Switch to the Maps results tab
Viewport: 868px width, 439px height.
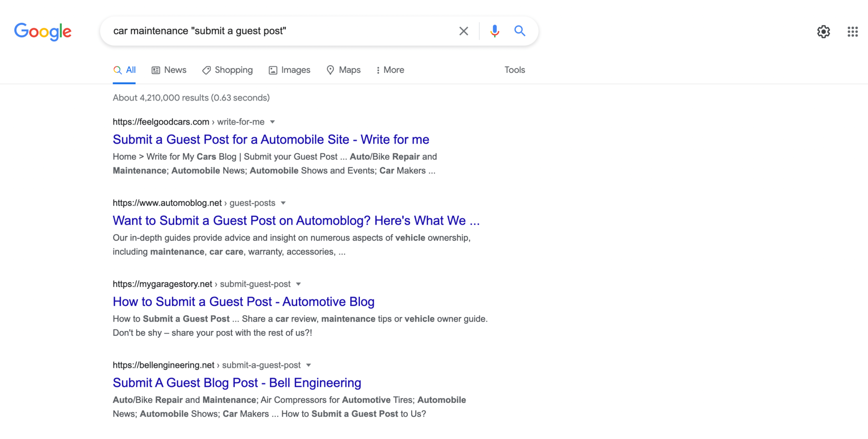pos(344,70)
